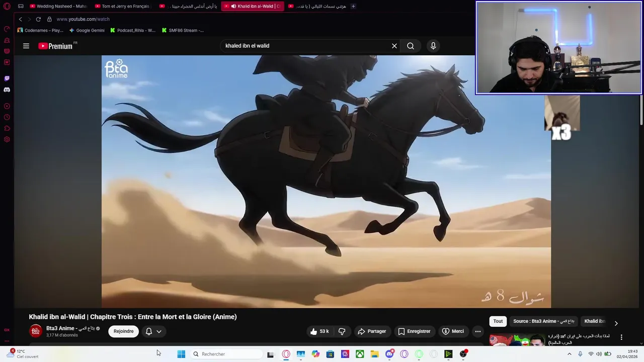The height and width of the screenshot is (362, 644).
Task: Open options for the suggested video
Action: [621, 337]
